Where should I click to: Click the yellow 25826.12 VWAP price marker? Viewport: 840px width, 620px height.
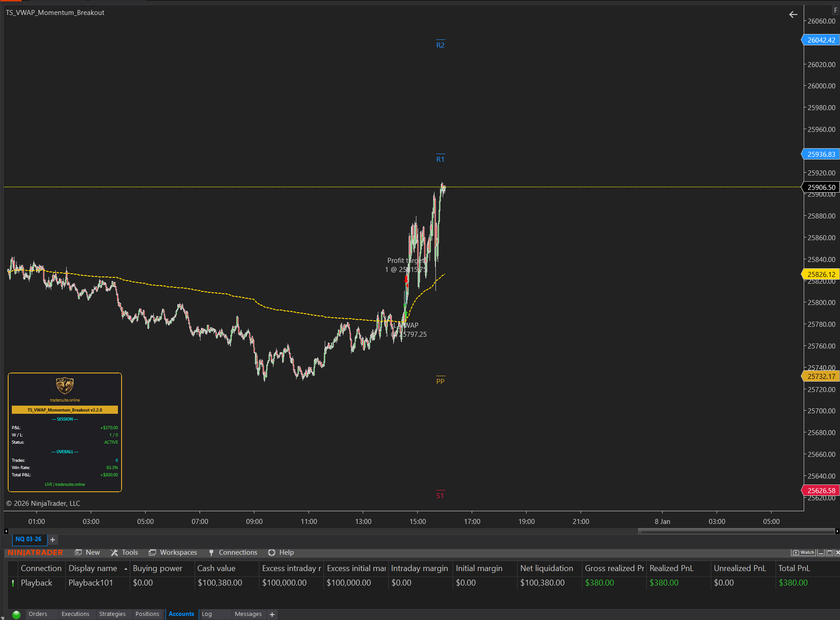(x=821, y=274)
